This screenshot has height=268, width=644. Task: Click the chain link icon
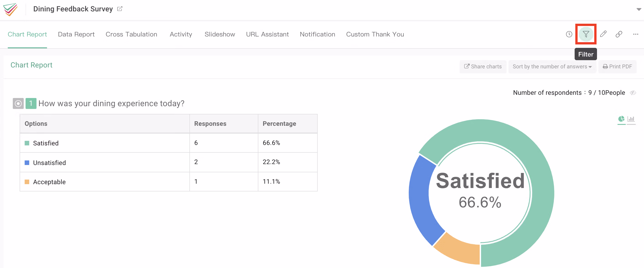pos(619,34)
